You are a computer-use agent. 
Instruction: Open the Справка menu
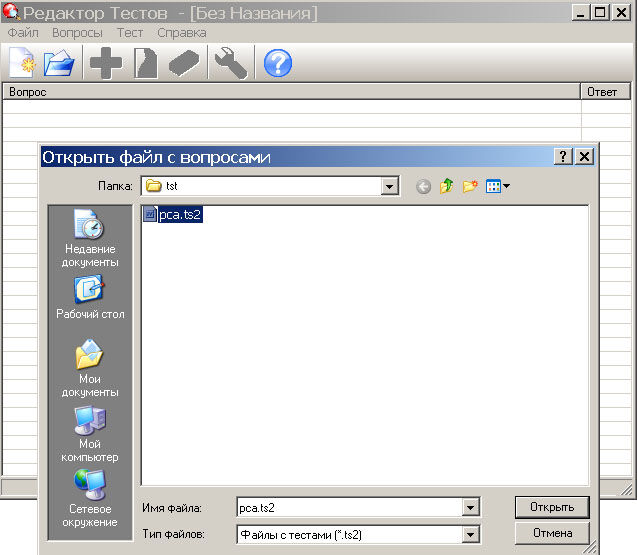[182, 33]
